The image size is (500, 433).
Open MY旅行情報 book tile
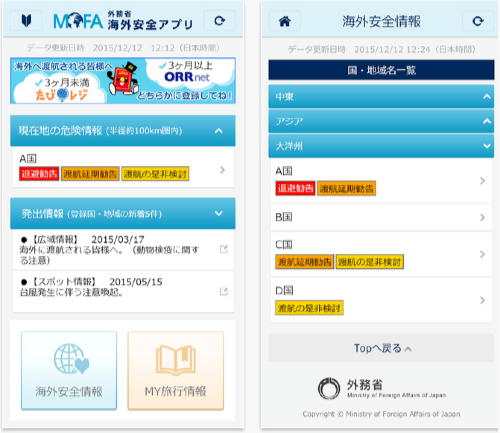point(176,370)
